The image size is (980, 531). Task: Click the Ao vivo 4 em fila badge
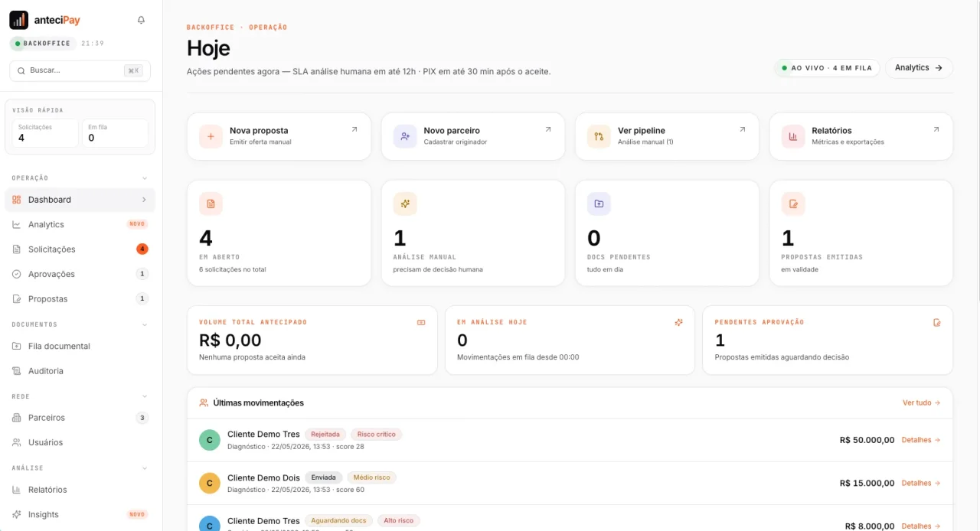pyautogui.click(x=827, y=68)
